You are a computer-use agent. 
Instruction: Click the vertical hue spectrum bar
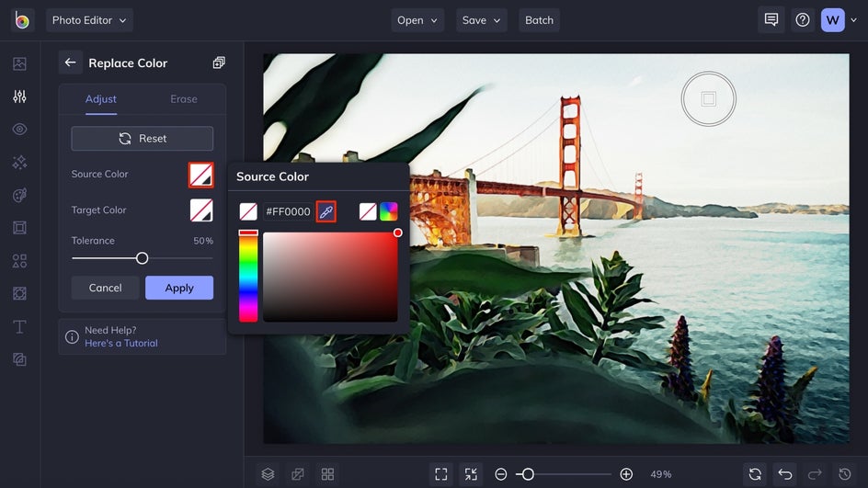[248, 276]
